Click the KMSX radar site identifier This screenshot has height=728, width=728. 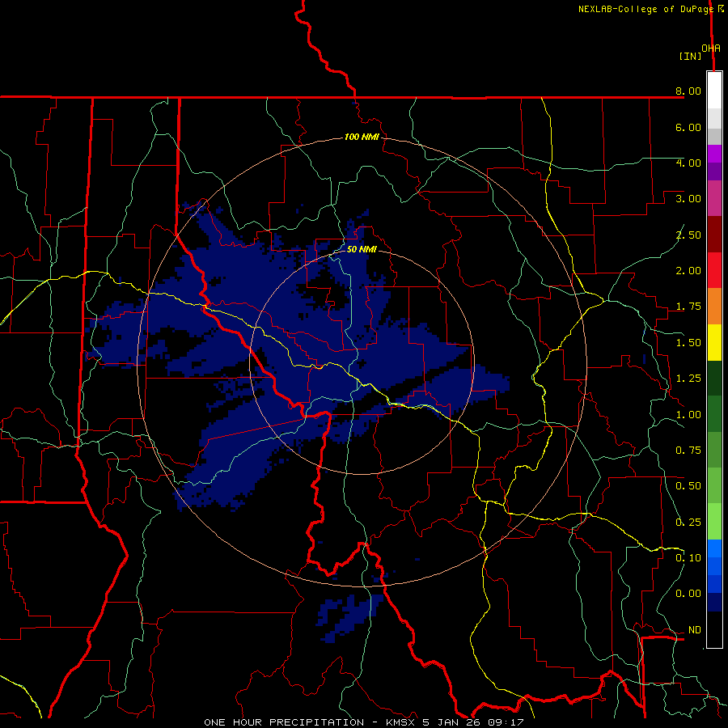point(400,722)
